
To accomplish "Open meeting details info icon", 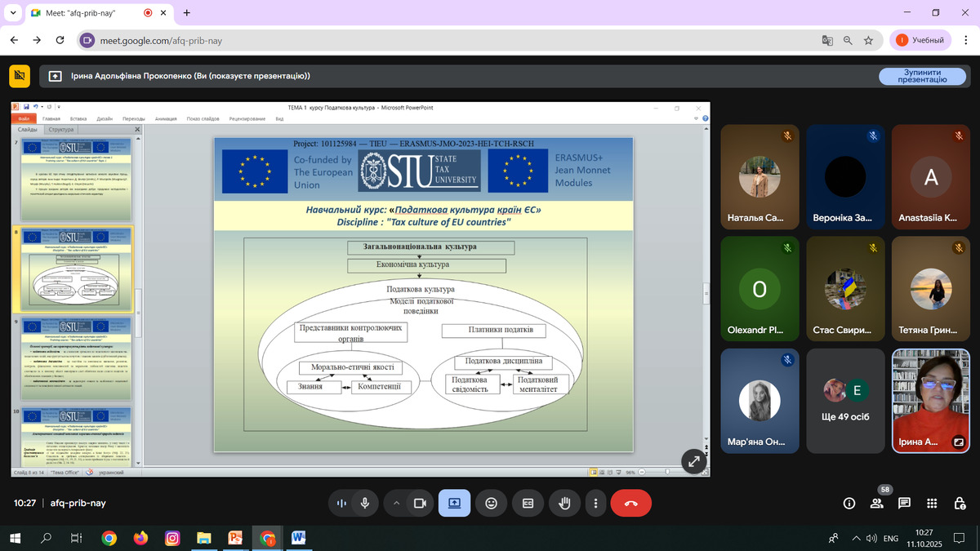I will click(x=849, y=504).
